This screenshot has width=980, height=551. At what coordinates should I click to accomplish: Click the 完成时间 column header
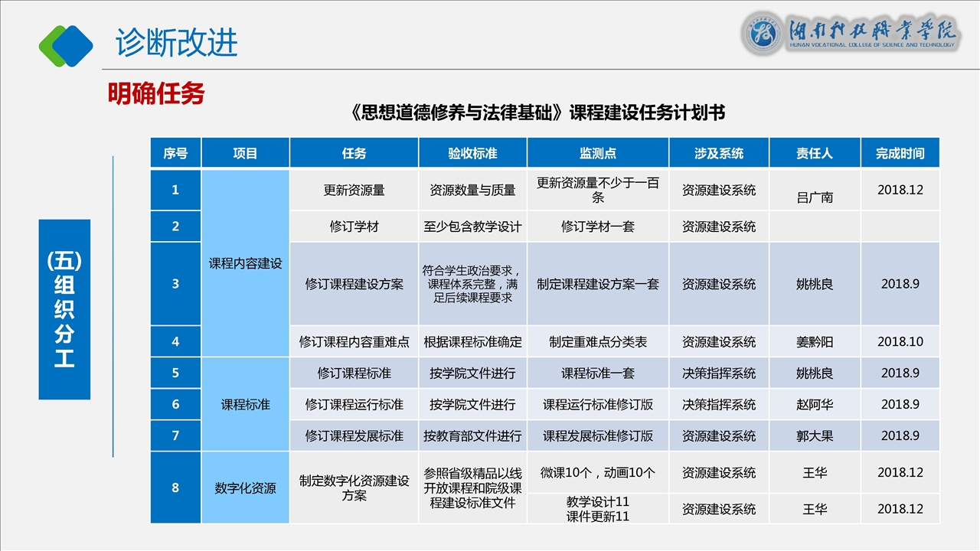click(x=900, y=153)
